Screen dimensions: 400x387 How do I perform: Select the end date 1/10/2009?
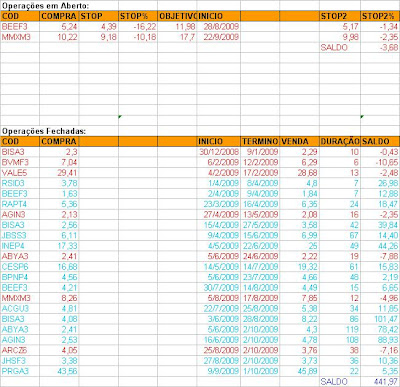[261, 371]
